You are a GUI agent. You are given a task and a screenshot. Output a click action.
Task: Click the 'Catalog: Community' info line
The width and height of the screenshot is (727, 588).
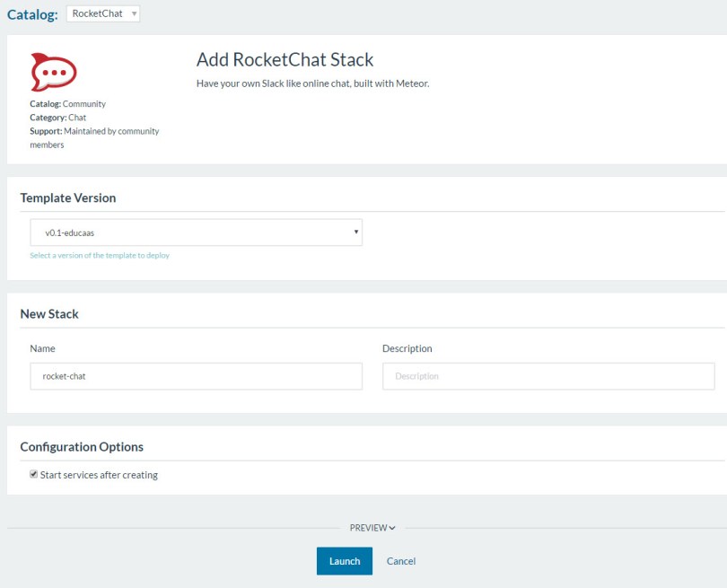67,104
